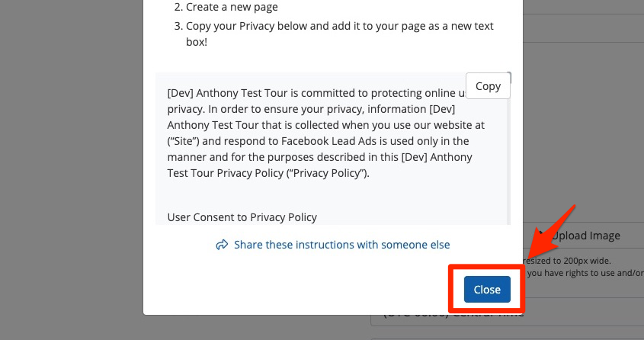This screenshot has width=644, height=340.
Task: Open Share these instructions with someone else link
Action: (341, 245)
